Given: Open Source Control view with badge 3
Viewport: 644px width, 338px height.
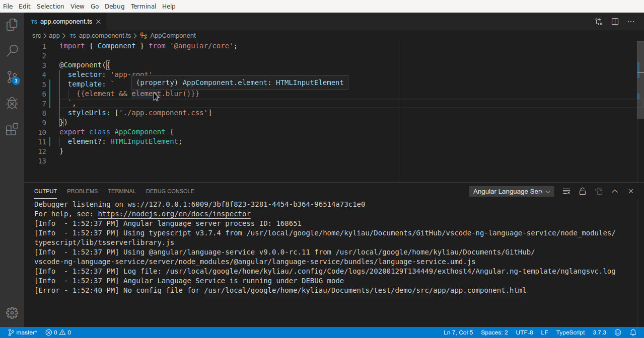Looking at the screenshot, I should pos(12,77).
